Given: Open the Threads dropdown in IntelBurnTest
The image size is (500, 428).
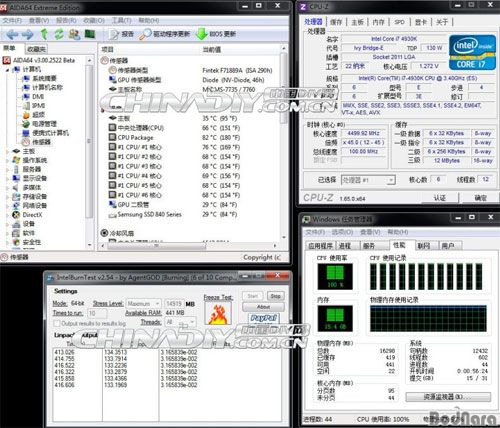Looking at the screenshot, I should (181, 322).
